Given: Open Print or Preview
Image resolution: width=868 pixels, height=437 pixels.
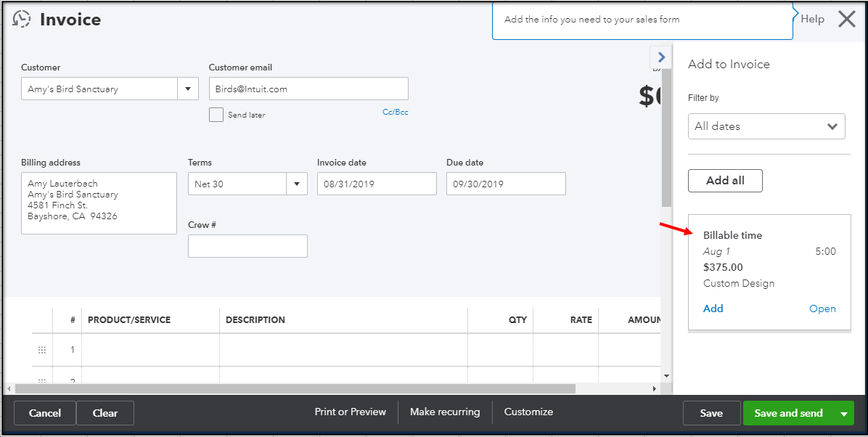Looking at the screenshot, I should point(350,412).
